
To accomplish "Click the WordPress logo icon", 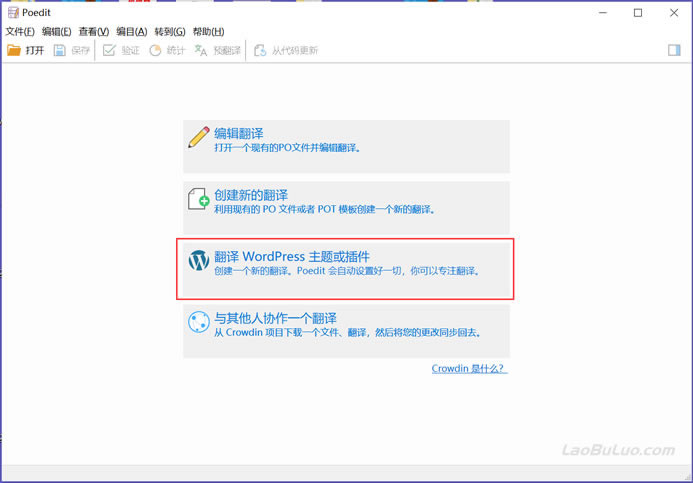I will point(199,260).
